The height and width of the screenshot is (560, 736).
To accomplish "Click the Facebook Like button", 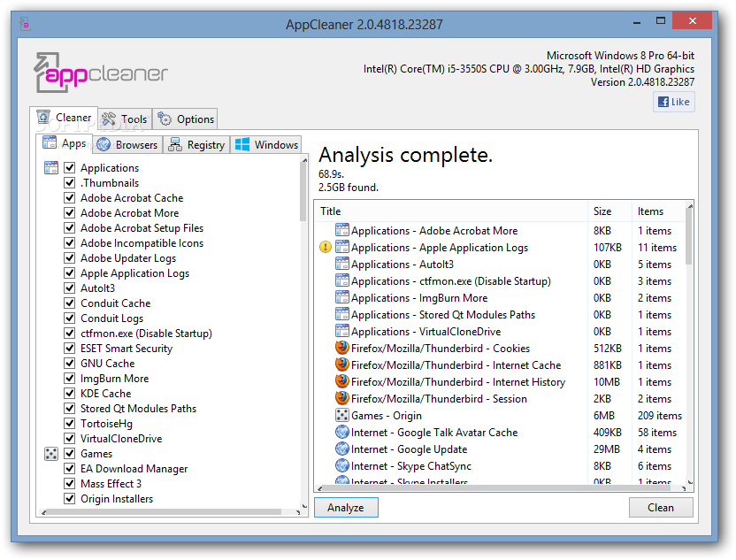I will 673,102.
